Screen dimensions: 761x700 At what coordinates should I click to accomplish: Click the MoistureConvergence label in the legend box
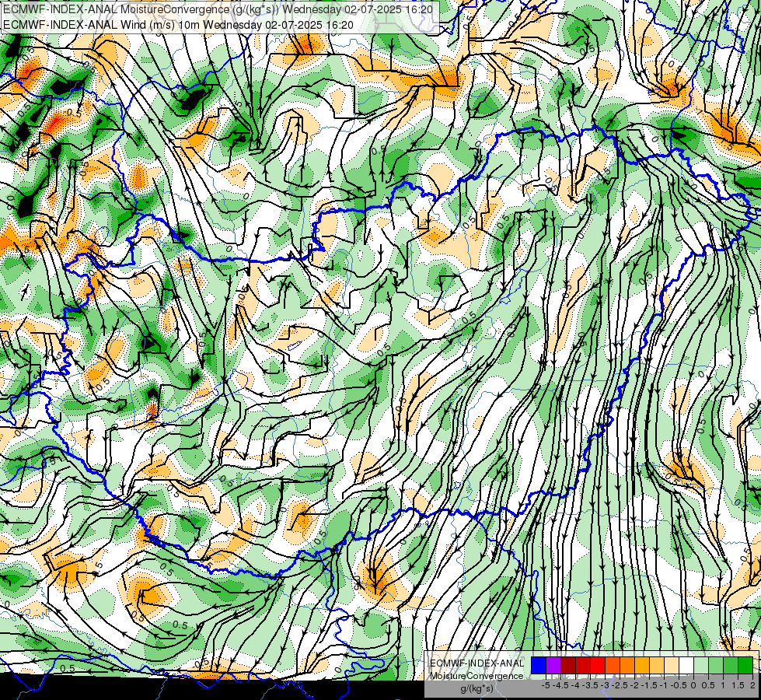[477, 676]
